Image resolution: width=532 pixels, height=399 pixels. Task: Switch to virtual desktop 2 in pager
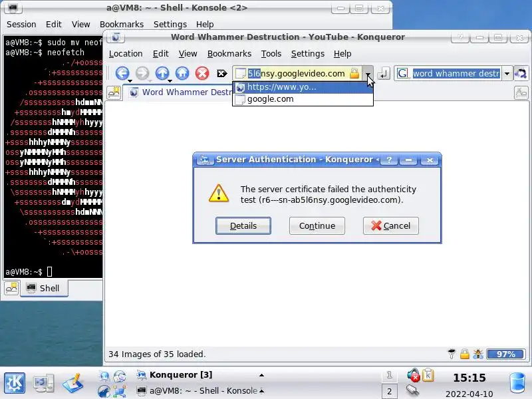tap(389, 391)
